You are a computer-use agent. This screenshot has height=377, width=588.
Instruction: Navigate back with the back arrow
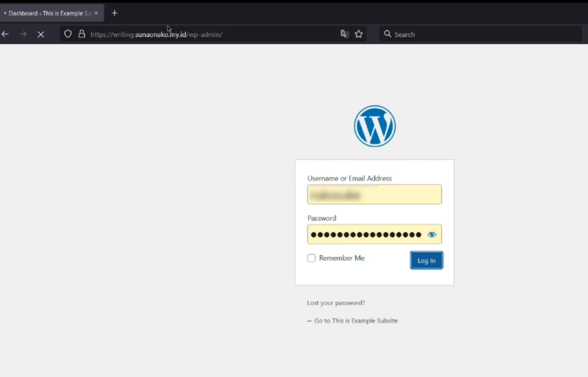pyautogui.click(x=6, y=34)
